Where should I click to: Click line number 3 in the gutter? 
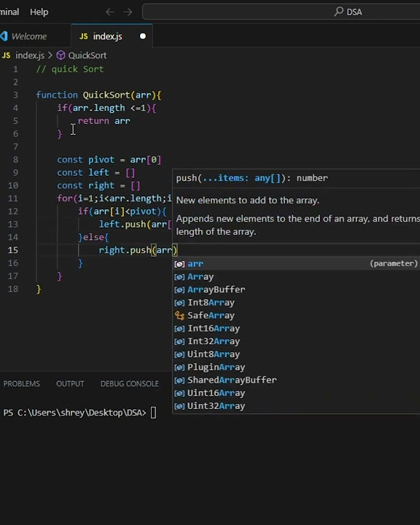point(15,95)
